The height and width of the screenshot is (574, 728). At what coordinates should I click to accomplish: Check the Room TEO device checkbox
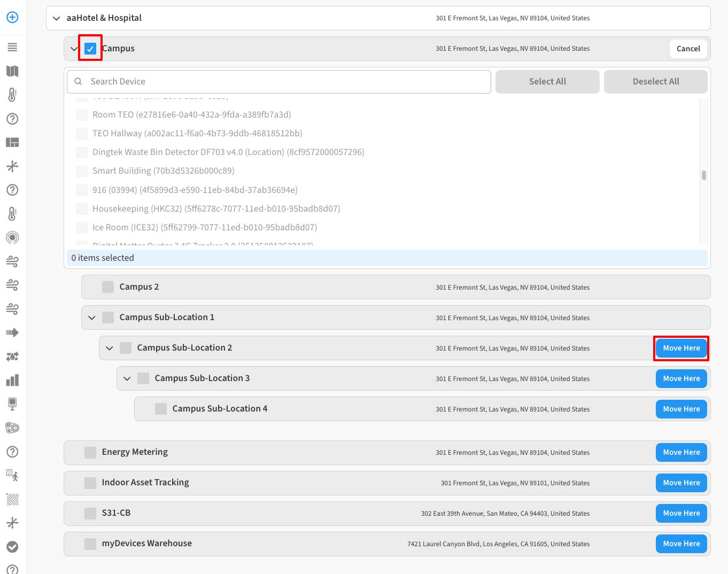coord(82,114)
